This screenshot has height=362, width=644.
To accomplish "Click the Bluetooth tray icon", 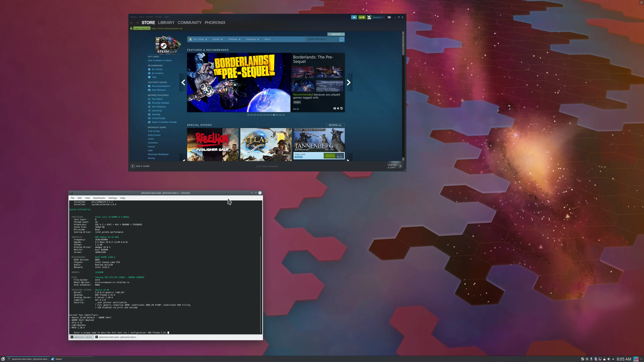I will pos(596,359).
